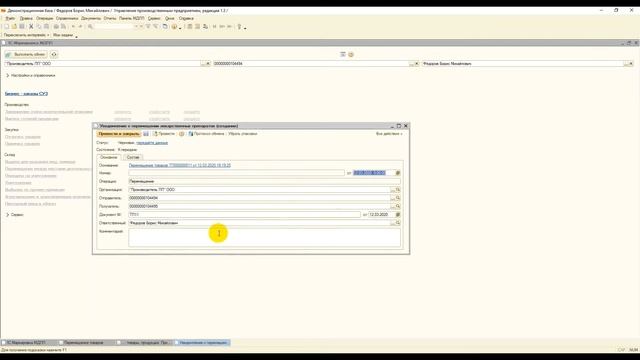Viewport: 640px width, 360px height.
Task: Open calendar picker for Номер date
Action: [398, 173]
